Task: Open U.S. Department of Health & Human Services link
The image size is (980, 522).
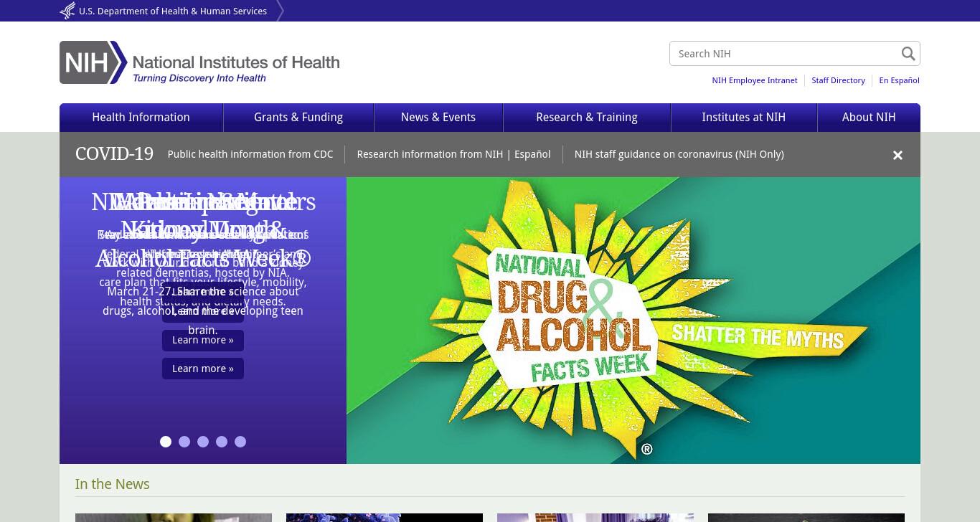Action: point(173,11)
